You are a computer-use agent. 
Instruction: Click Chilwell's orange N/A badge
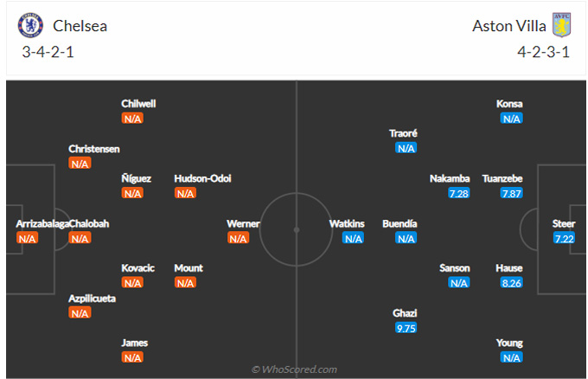132,119
